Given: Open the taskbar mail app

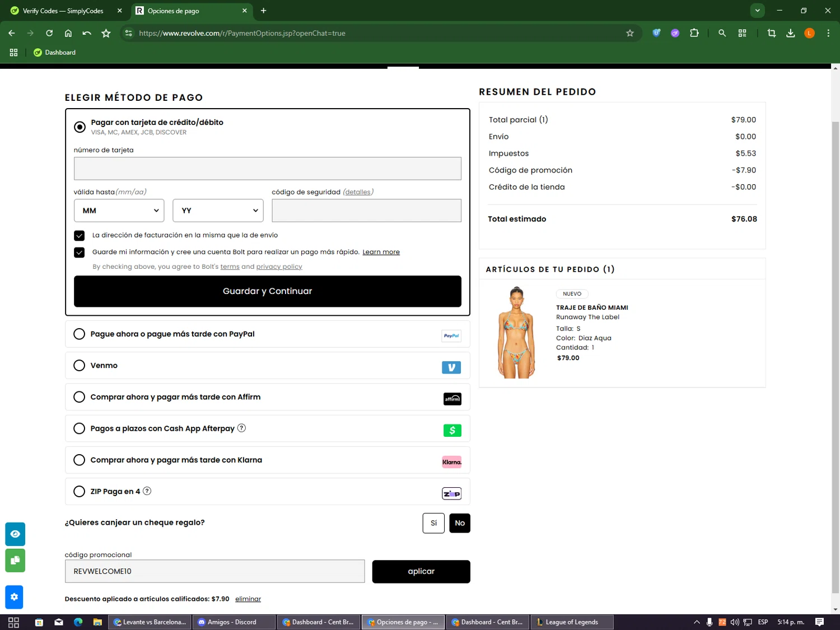Looking at the screenshot, I should pyautogui.click(x=59, y=622).
